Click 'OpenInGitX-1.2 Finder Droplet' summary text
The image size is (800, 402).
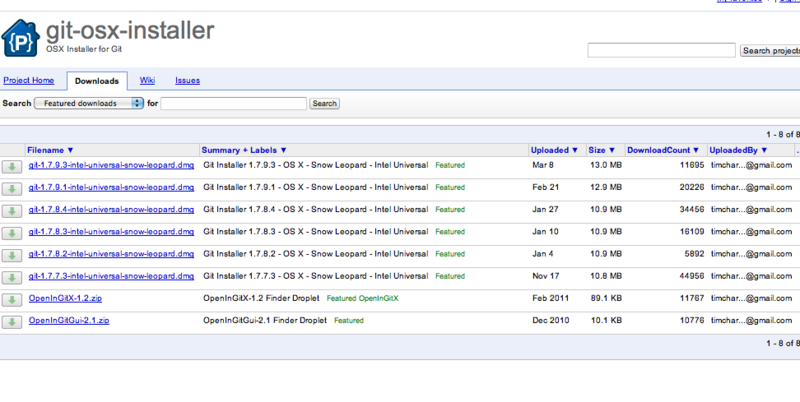[261, 298]
